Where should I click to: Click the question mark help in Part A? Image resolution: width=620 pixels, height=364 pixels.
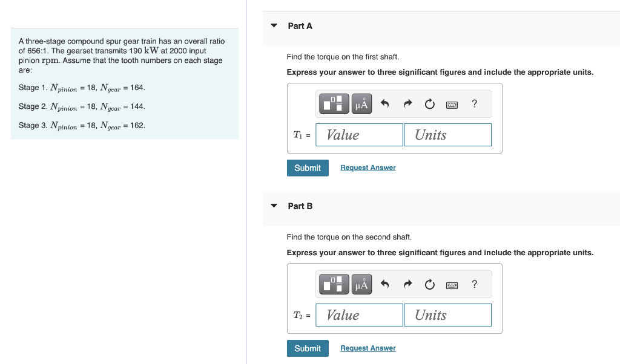tap(474, 103)
